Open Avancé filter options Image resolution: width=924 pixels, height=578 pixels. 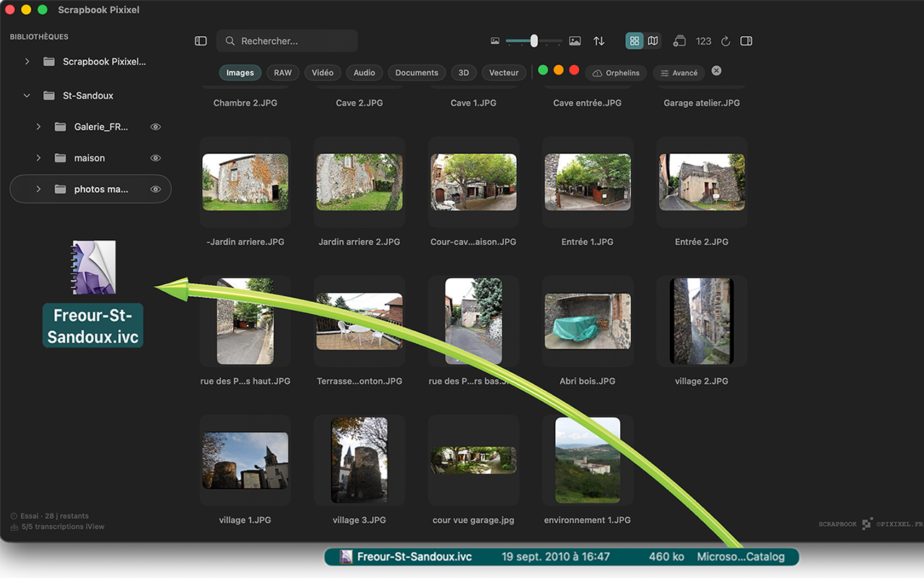[x=679, y=73]
